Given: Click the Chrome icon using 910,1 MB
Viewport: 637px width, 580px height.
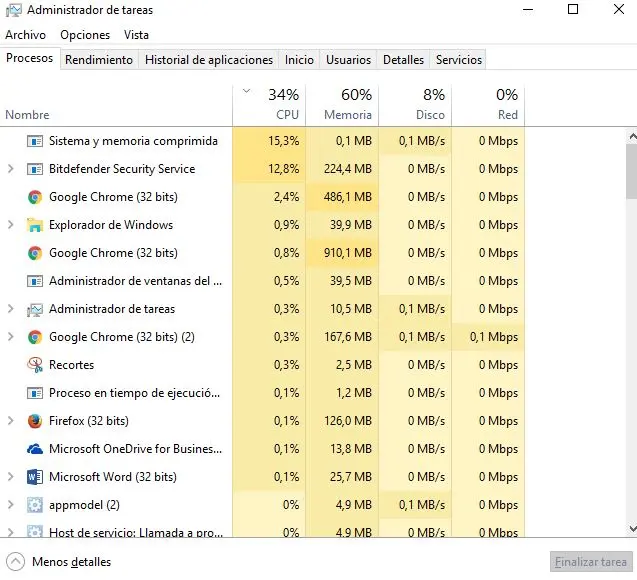Looking at the screenshot, I should [x=35, y=253].
